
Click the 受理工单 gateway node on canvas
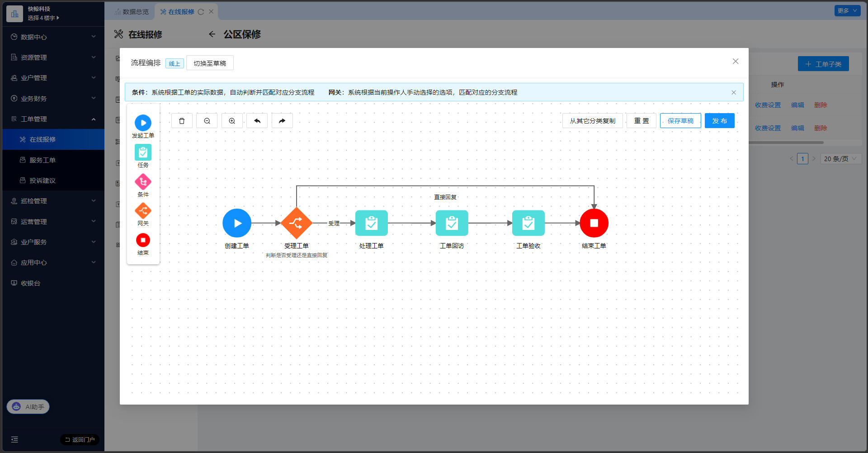click(297, 223)
